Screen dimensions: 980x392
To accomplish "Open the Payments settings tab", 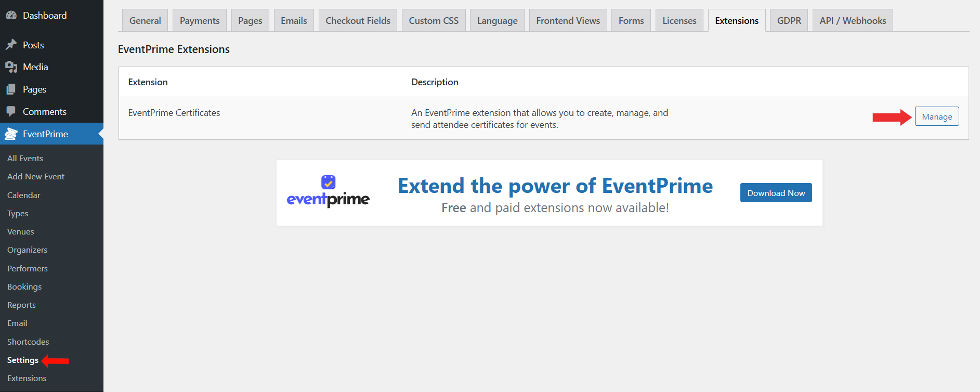I will (200, 21).
